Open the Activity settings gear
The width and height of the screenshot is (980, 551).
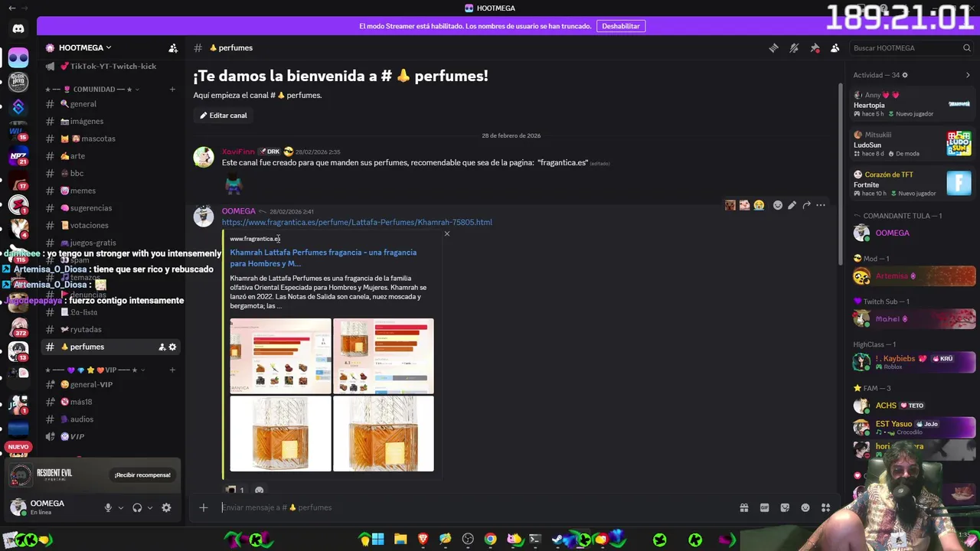(x=905, y=75)
